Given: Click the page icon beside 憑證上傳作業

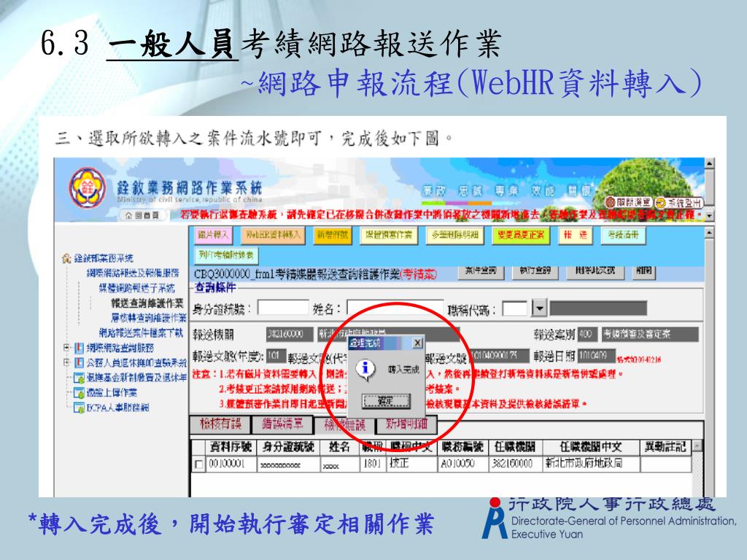Looking at the screenshot, I should point(79,393).
